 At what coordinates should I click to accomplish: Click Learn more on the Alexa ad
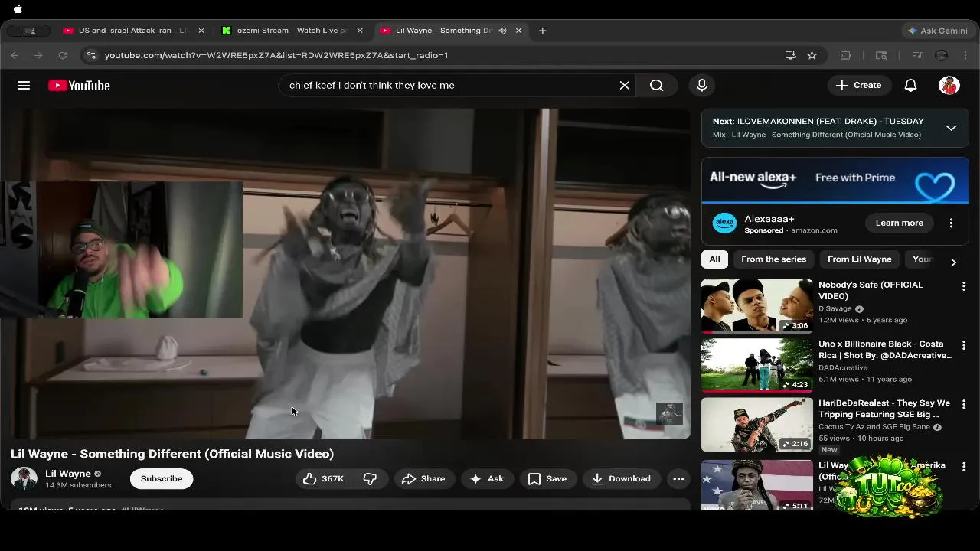tap(899, 223)
